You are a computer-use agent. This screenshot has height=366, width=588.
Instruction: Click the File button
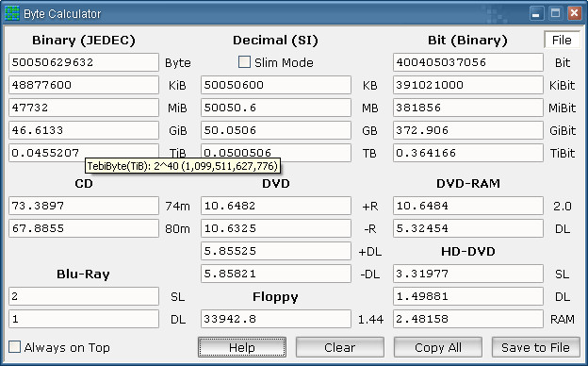point(562,41)
